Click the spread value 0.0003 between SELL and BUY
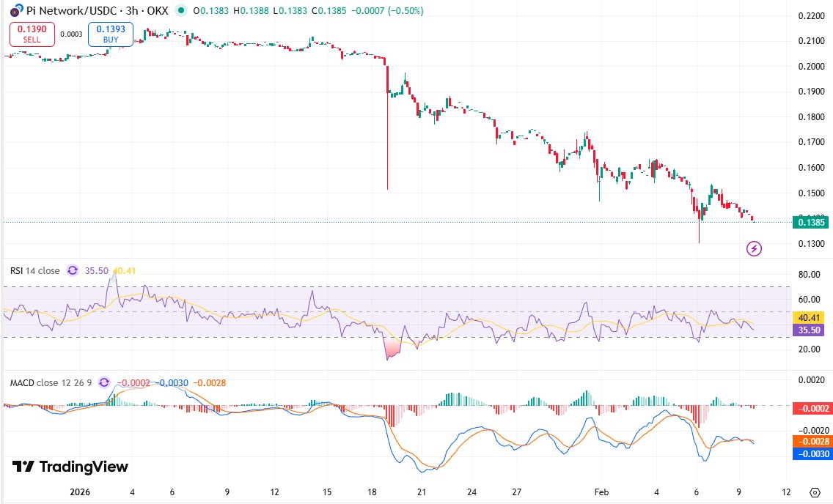 pyautogui.click(x=70, y=35)
